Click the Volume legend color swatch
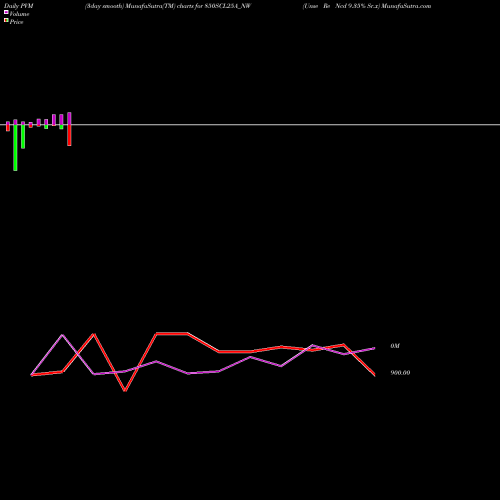This screenshot has height=500, width=500. [x=6, y=12]
